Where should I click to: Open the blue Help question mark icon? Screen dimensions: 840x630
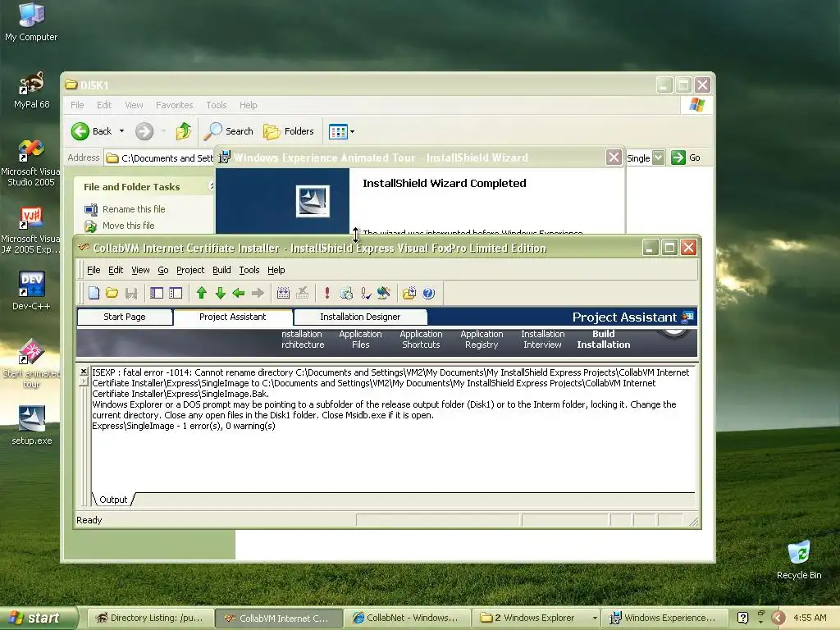428,293
